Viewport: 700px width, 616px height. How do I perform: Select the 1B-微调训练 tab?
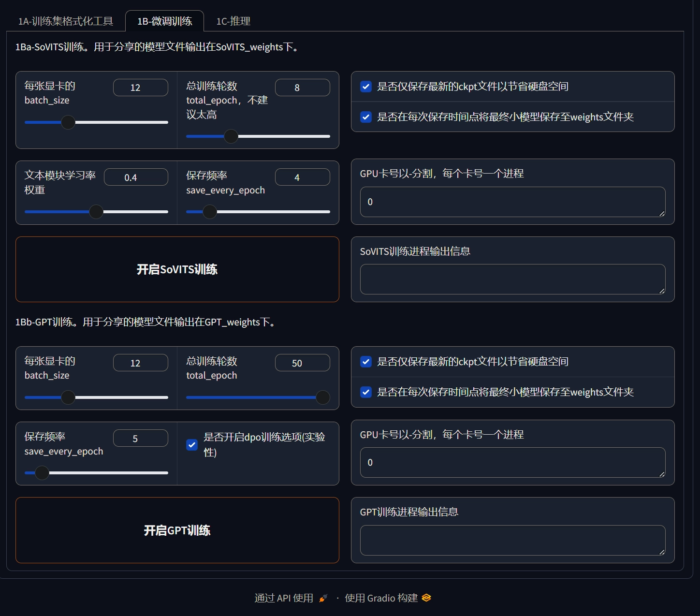coord(164,21)
